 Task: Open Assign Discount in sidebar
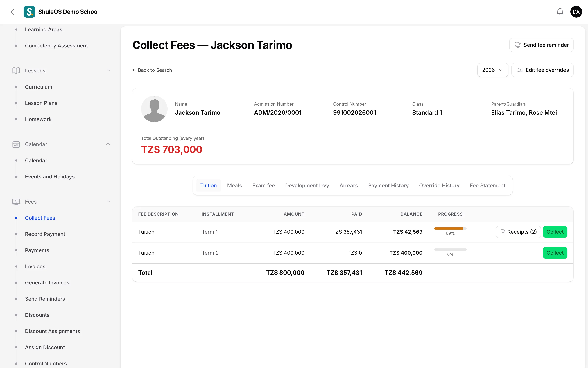(45, 348)
